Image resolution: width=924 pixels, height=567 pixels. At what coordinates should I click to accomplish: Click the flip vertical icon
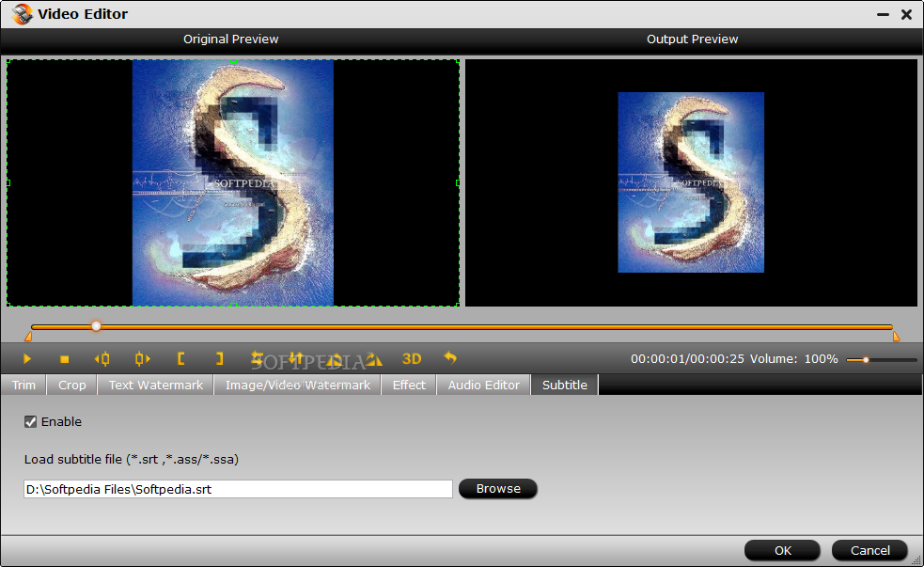click(x=296, y=358)
